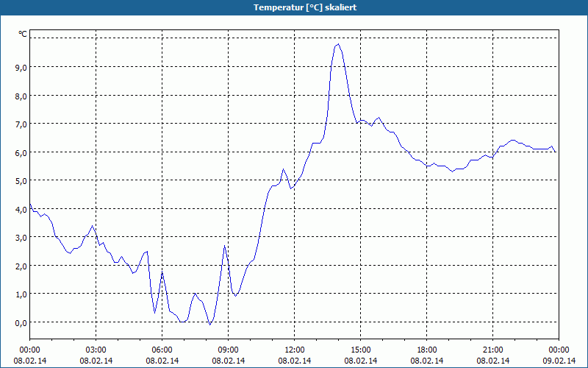
Task: Select the 09:00 time axis label
Action: [x=229, y=350]
